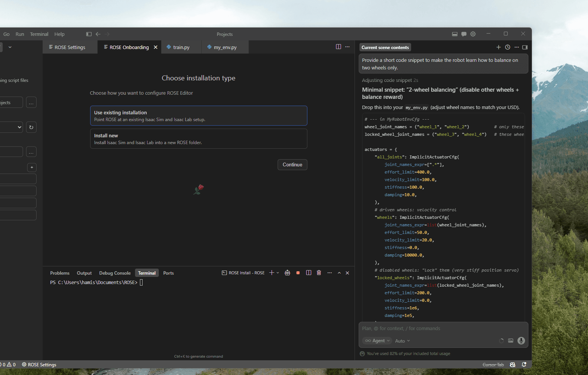This screenshot has height=375, width=588.
Task: Switch to the Problems tab
Action: [60, 273]
